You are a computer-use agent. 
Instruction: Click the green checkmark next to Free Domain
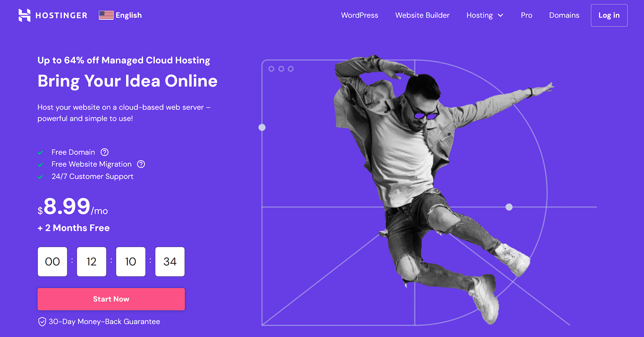(x=41, y=153)
